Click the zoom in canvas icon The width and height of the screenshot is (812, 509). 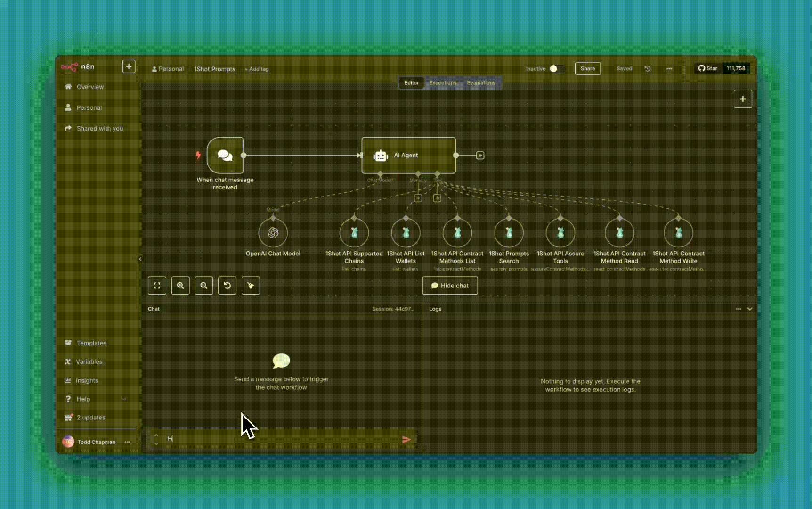(x=180, y=286)
